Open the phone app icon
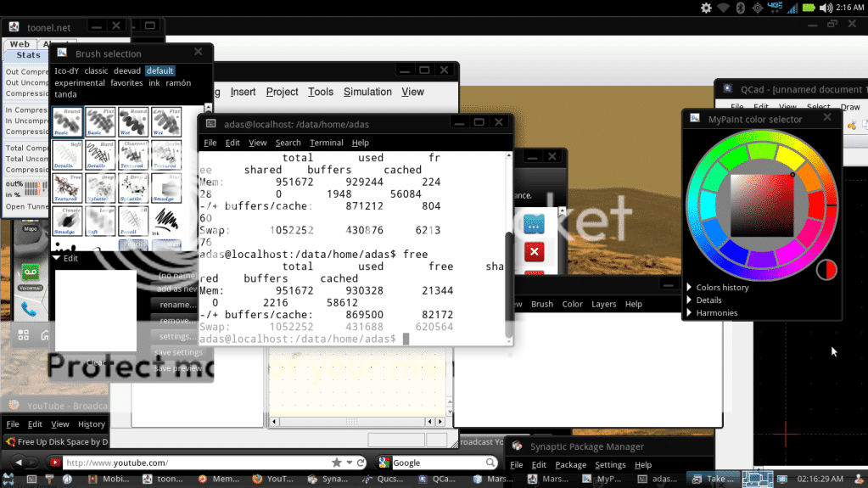 point(29,309)
